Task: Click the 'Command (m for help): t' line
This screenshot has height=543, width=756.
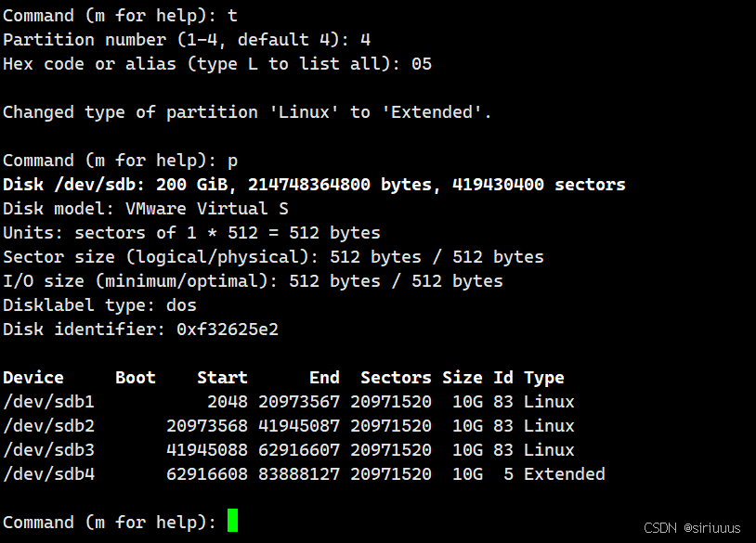Action: (120, 16)
